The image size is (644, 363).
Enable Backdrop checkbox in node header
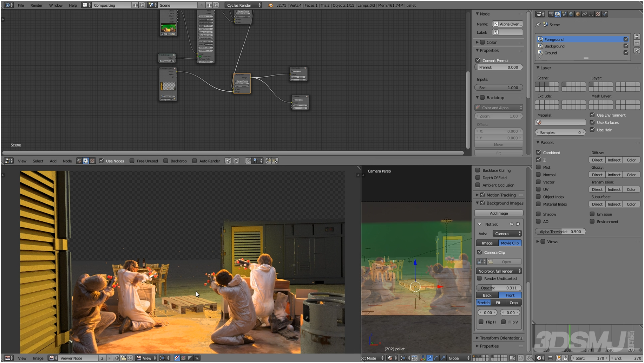[166, 161]
